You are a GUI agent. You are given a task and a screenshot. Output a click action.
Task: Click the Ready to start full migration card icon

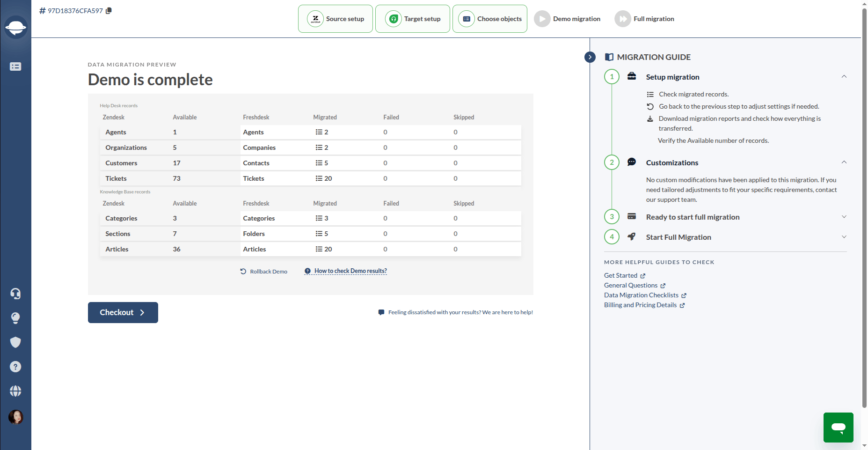[632, 216]
